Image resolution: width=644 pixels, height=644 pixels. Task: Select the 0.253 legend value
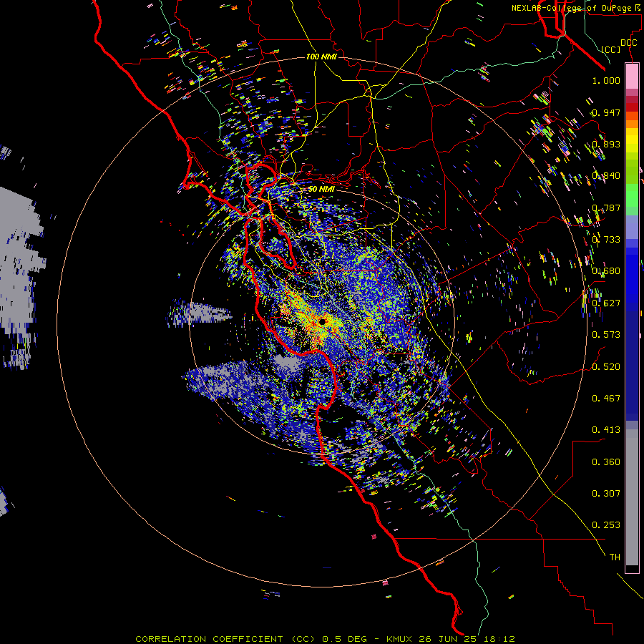pyautogui.click(x=606, y=525)
